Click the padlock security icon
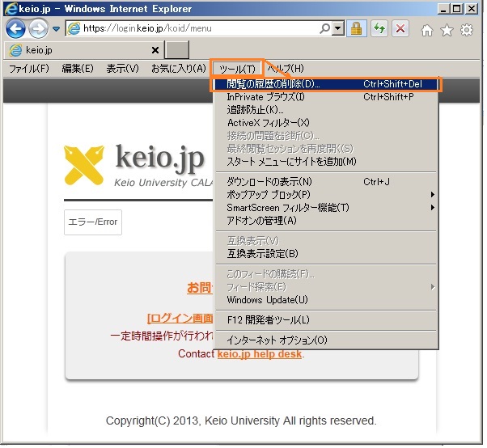This screenshot has height=448, width=487. pyautogui.click(x=356, y=29)
